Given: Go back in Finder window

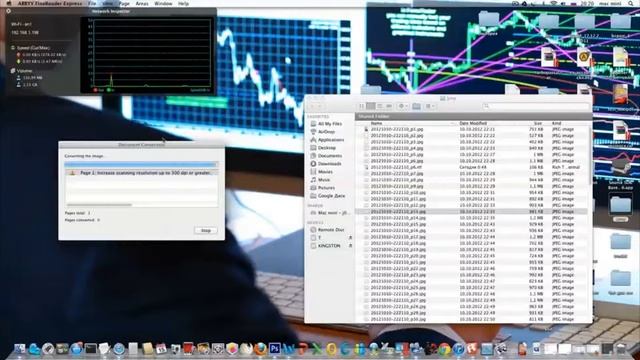Looking at the screenshot, I should [312, 106].
